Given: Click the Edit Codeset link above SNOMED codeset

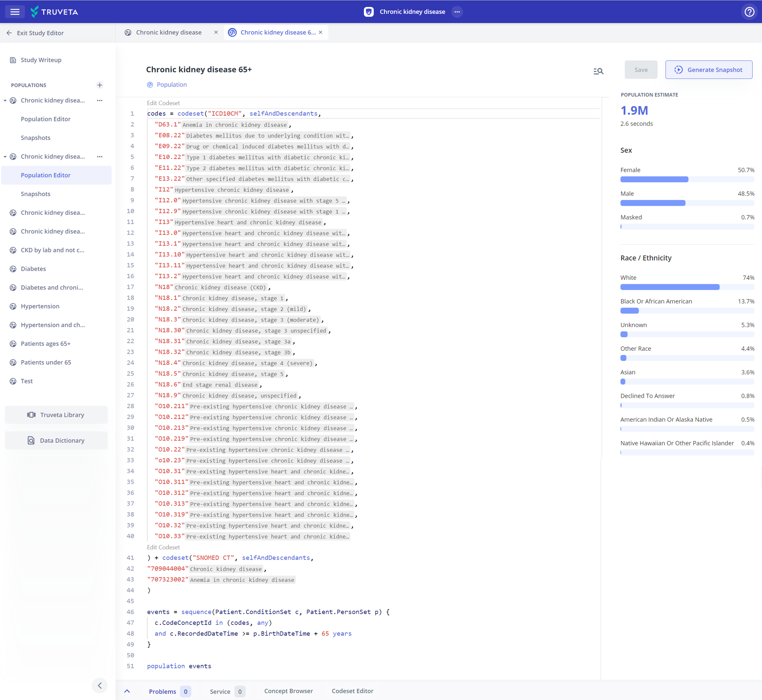Looking at the screenshot, I should click(163, 547).
